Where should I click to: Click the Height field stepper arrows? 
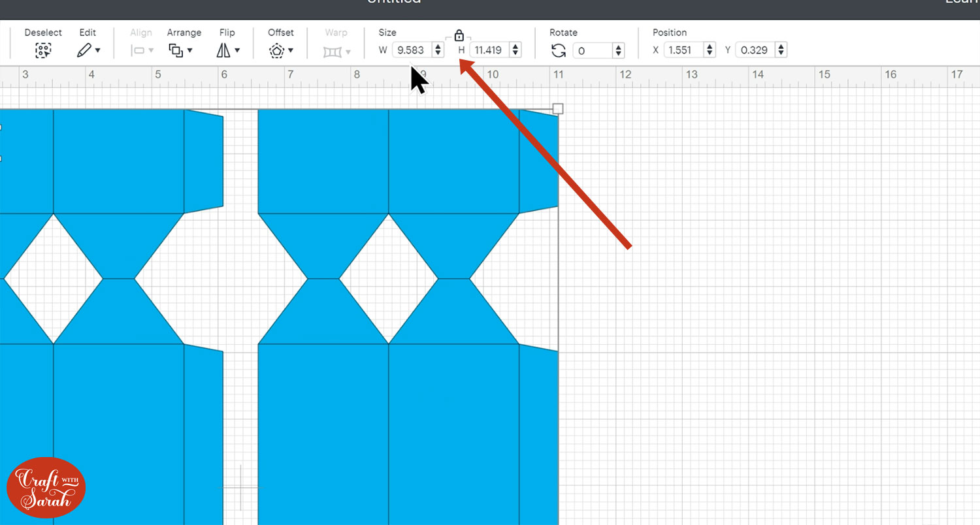tap(515, 50)
